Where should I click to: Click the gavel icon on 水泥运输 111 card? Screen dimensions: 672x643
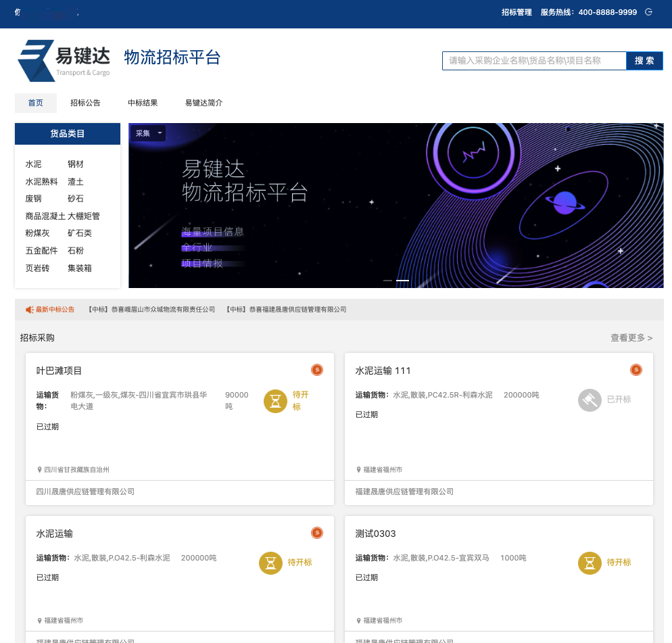pos(590,400)
